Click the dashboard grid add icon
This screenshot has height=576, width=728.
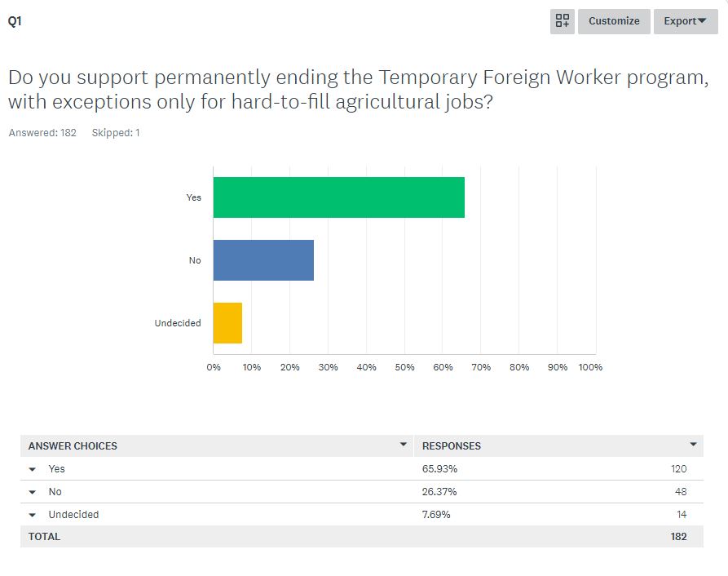(563, 21)
